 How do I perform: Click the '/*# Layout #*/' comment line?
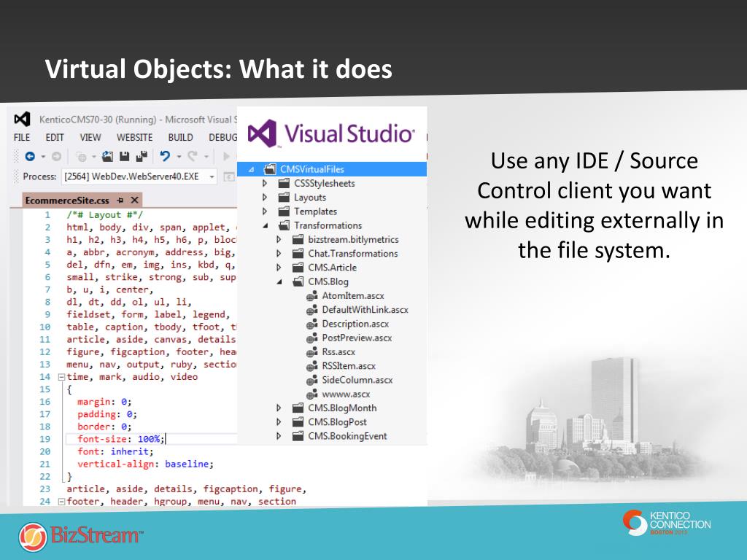coord(104,215)
